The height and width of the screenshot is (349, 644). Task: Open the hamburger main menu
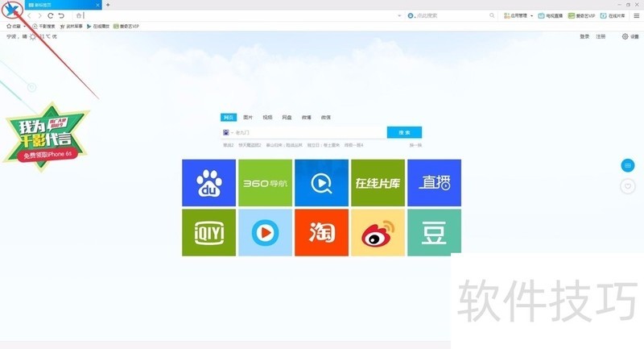(x=636, y=15)
